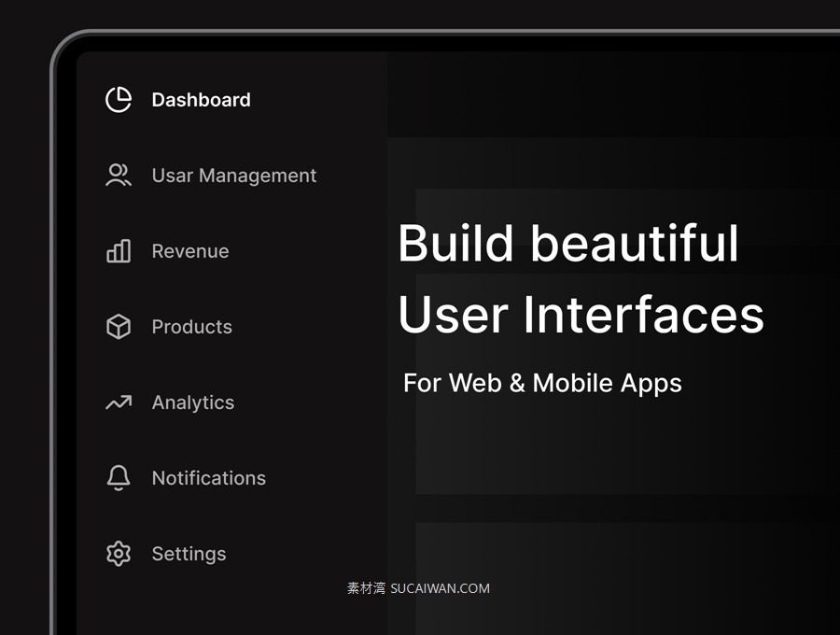The height and width of the screenshot is (635, 840).
Task: Select the Analytics trending arrow icon
Action: (x=119, y=402)
